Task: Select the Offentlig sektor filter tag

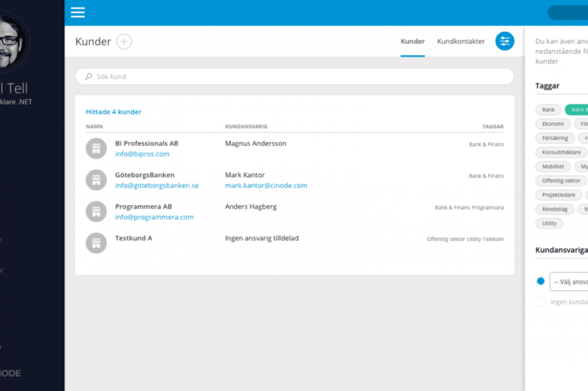Action: (561, 181)
